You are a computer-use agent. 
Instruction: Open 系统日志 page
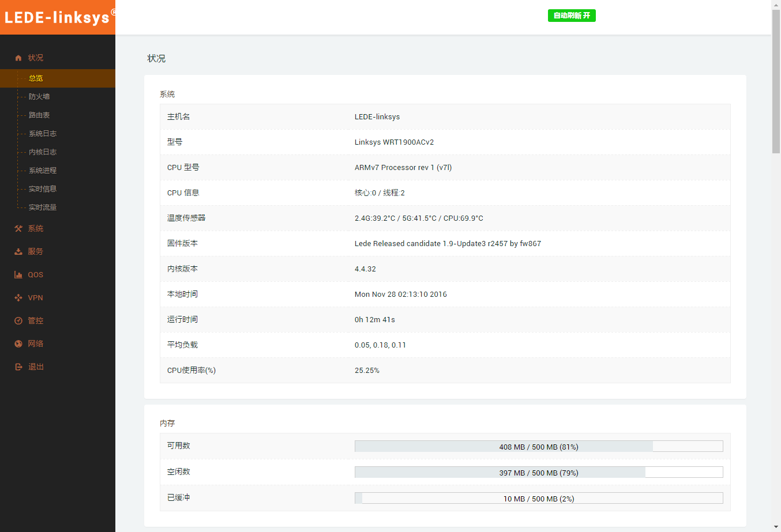tap(43, 134)
